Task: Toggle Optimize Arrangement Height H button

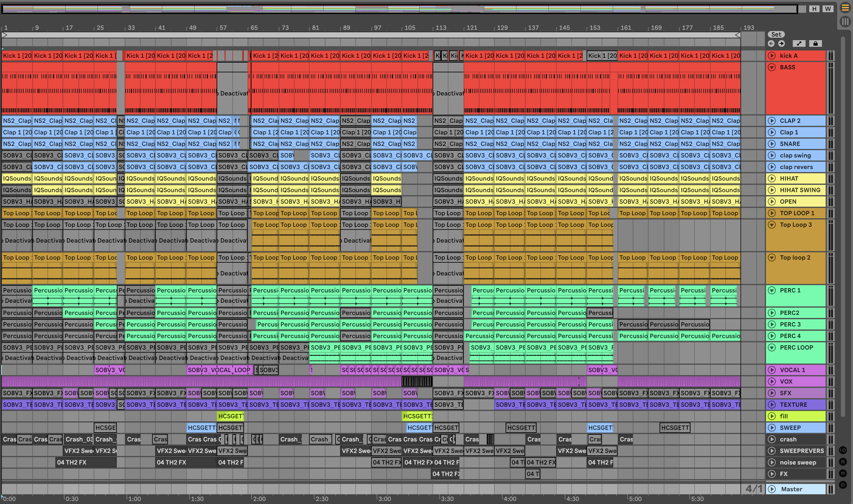Action: (814, 9)
